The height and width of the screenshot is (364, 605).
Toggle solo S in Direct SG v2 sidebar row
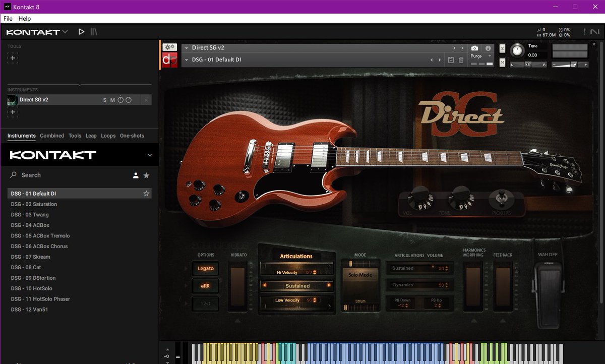coord(105,100)
